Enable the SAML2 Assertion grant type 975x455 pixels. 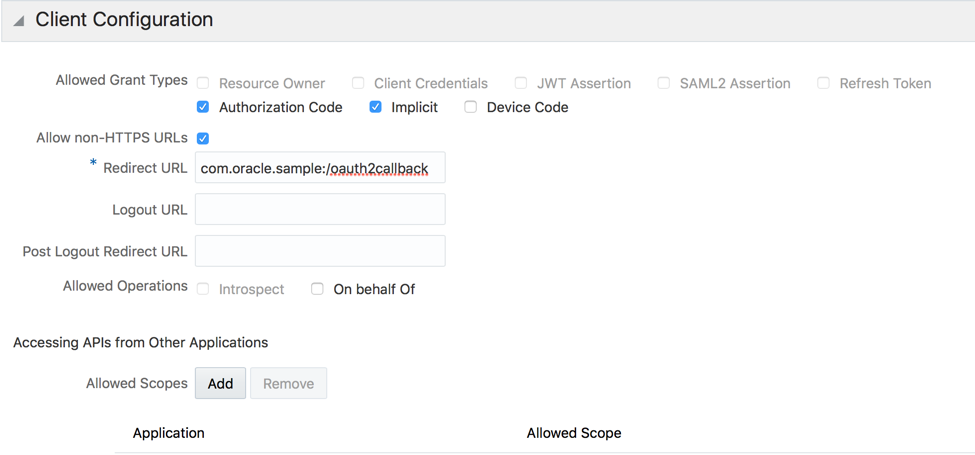[x=664, y=83]
